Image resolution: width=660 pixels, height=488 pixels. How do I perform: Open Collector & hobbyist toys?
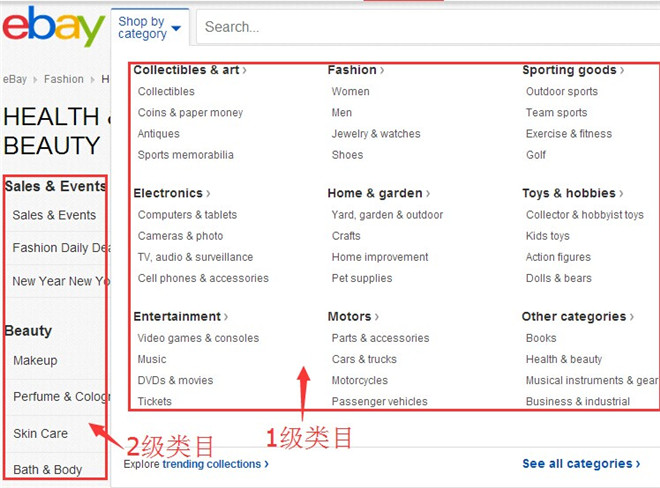(585, 215)
